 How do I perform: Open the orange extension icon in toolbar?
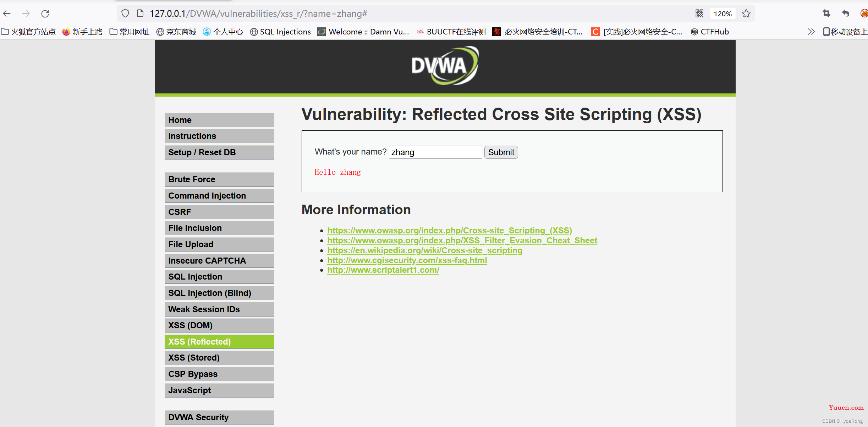pos(864,13)
